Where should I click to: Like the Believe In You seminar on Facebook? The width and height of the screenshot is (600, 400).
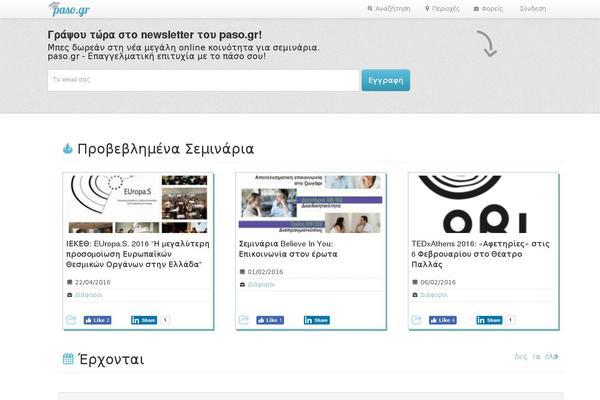coord(270,320)
